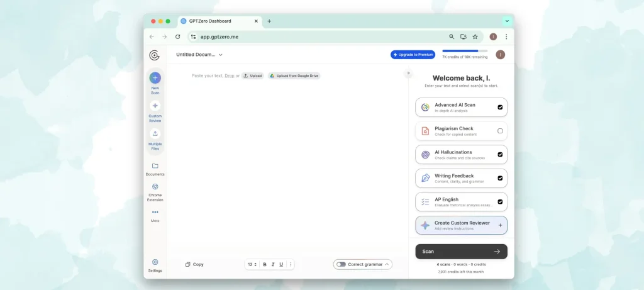Apply underline formatting

click(x=281, y=265)
